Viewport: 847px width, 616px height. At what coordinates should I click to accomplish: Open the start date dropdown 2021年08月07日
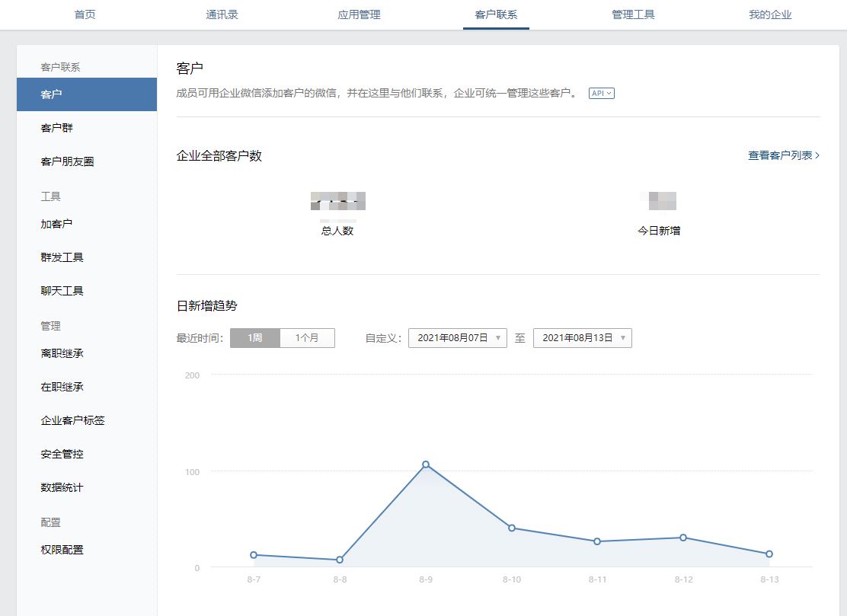coord(457,338)
